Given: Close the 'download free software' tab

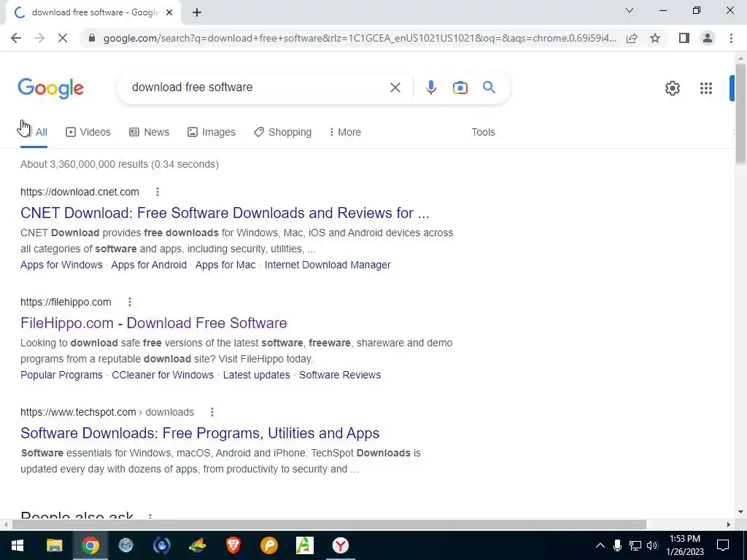Looking at the screenshot, I should (x=169, y=12).
